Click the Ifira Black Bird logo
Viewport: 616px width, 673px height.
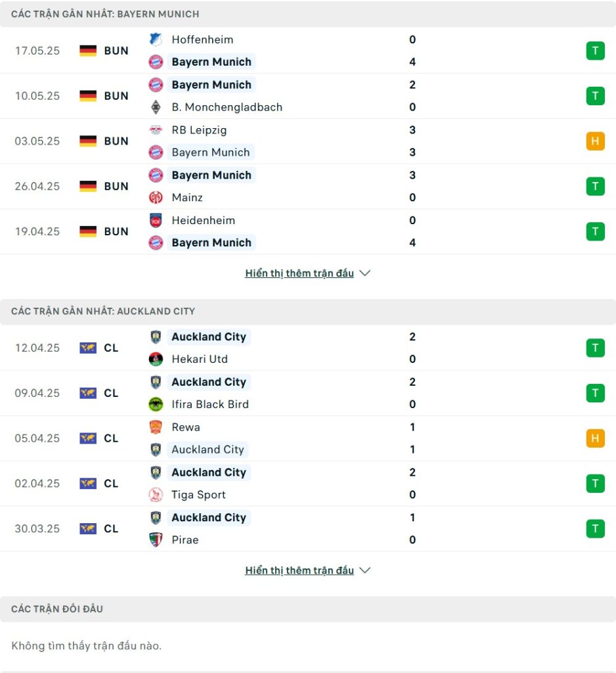[156, 404]
